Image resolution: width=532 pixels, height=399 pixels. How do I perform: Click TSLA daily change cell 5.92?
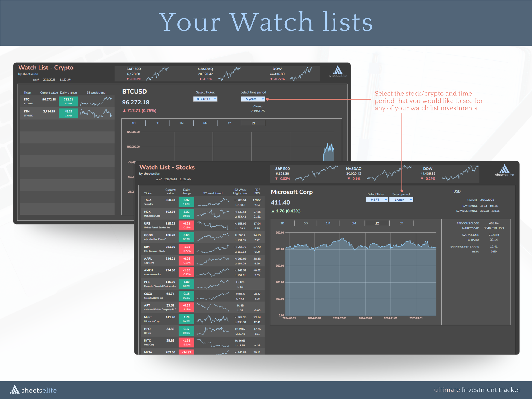pos(186,202)
